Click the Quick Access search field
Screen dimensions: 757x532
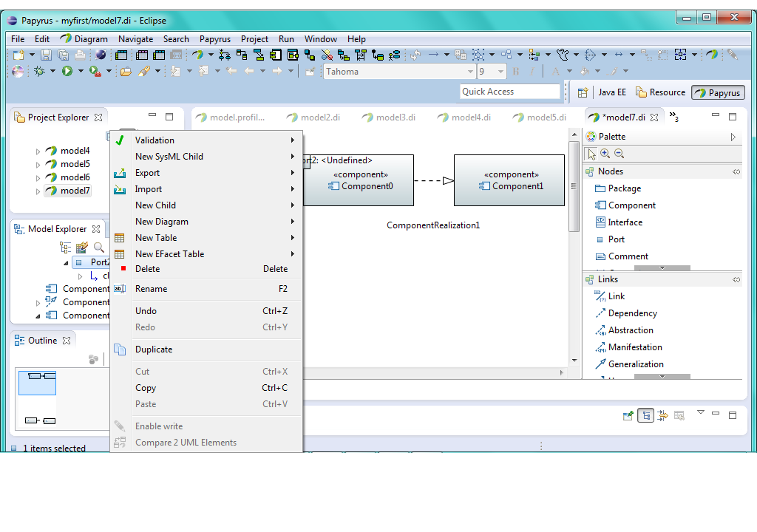(509, 92)
